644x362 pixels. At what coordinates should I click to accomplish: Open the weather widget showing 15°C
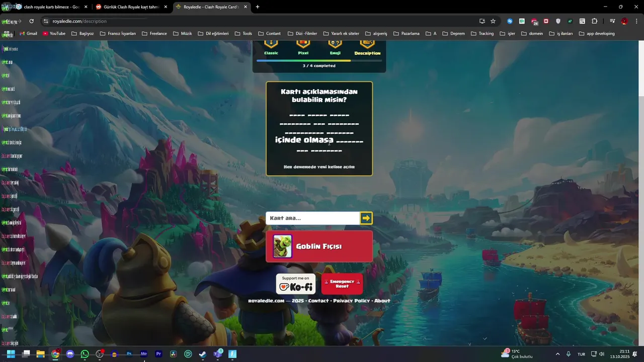[517, 354]
